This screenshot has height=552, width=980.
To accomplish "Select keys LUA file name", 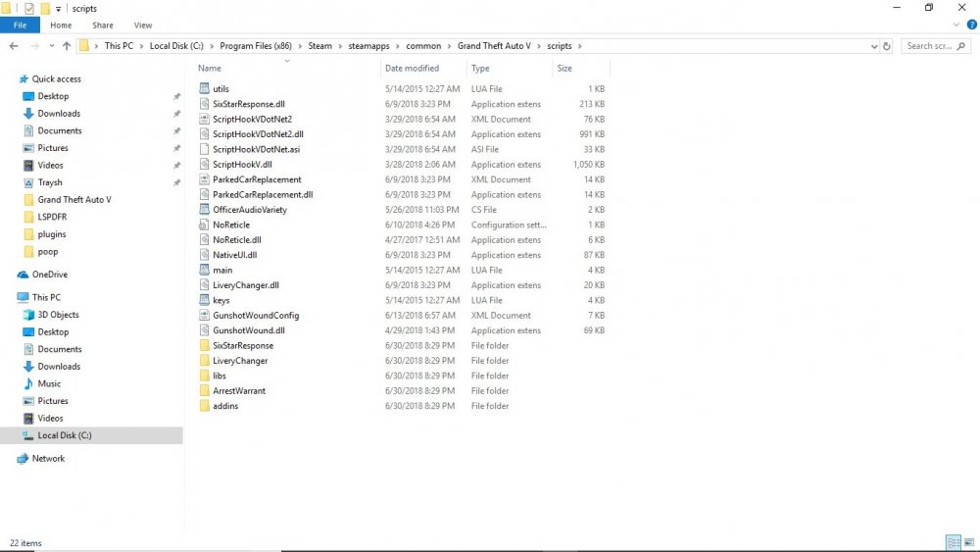I will [x=221, y=300].
